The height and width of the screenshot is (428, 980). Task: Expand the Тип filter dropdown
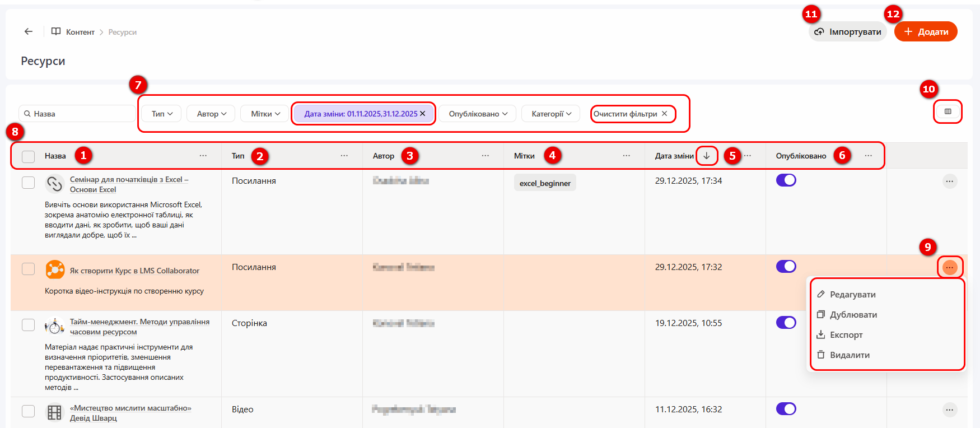coord(162,114)
